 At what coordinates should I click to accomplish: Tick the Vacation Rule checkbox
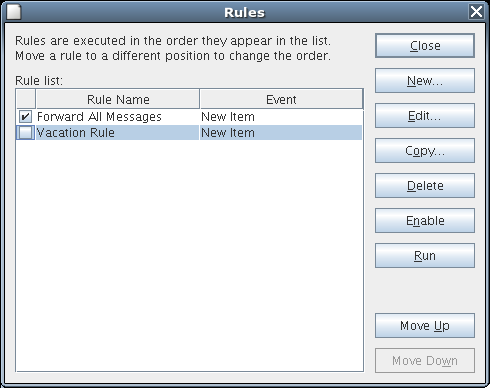tap(25, 133)
